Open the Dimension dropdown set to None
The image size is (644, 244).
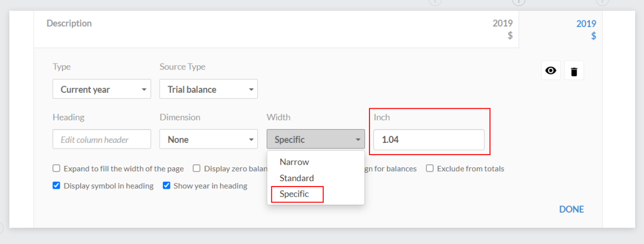click(x=208, y=140)
